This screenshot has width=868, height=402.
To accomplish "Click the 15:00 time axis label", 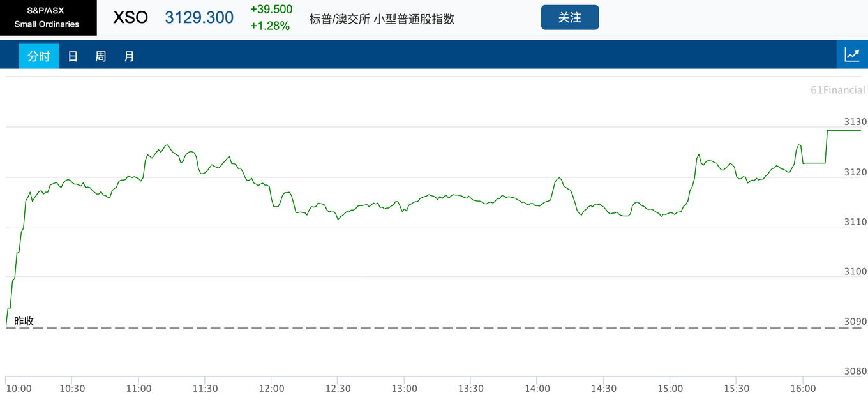I will pyautogui.click(x=670, y=389).
